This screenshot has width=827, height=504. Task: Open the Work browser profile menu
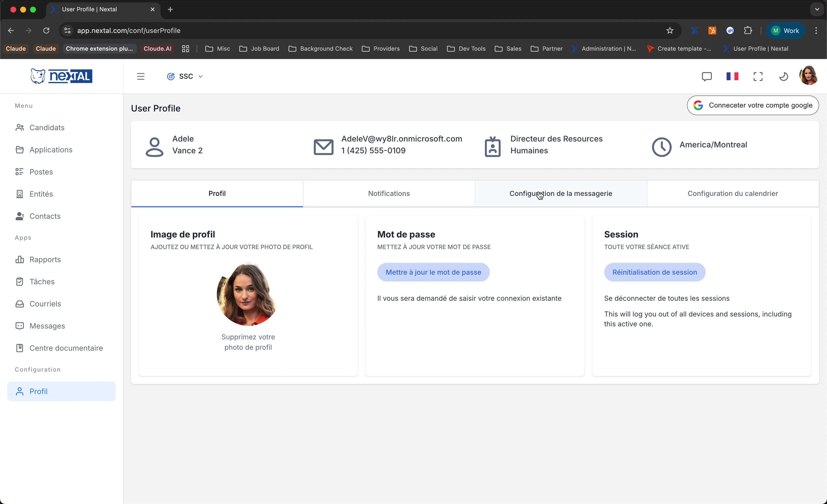pos(785,30)
